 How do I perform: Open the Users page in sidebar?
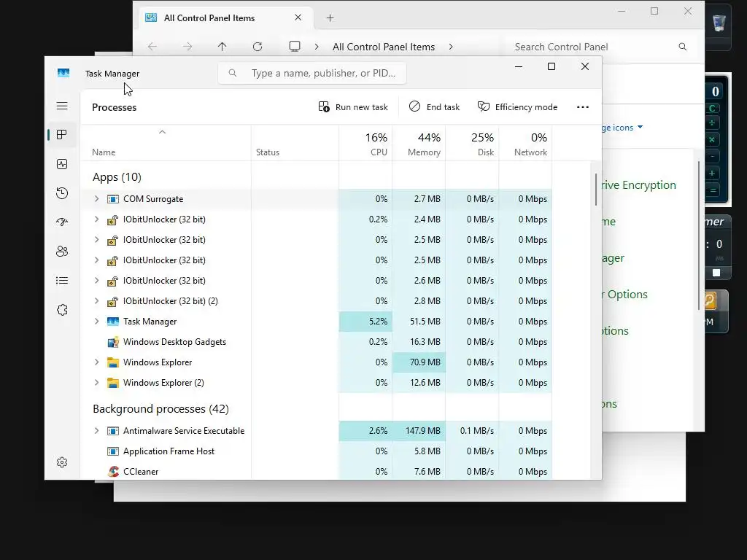[x=62, y=252]
